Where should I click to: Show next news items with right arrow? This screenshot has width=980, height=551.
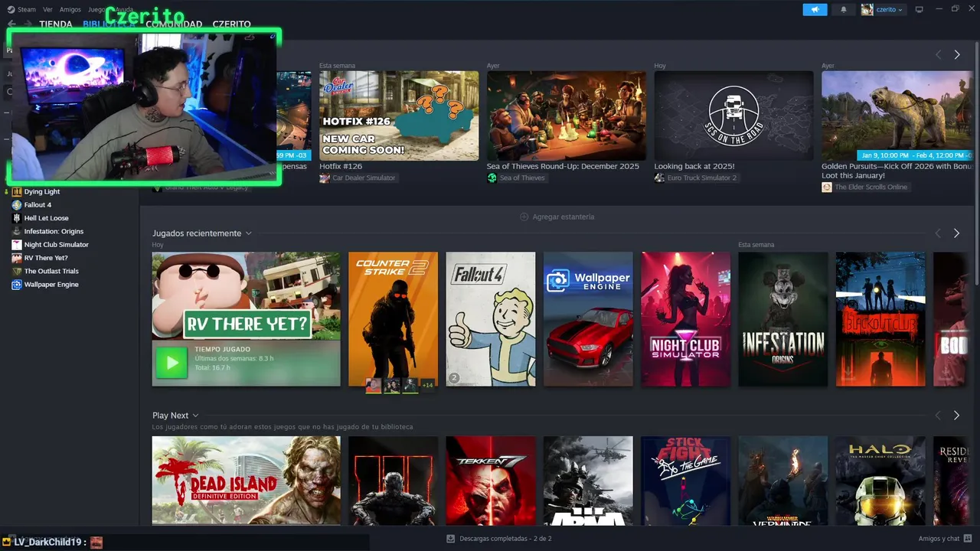(x=957, y=54)
